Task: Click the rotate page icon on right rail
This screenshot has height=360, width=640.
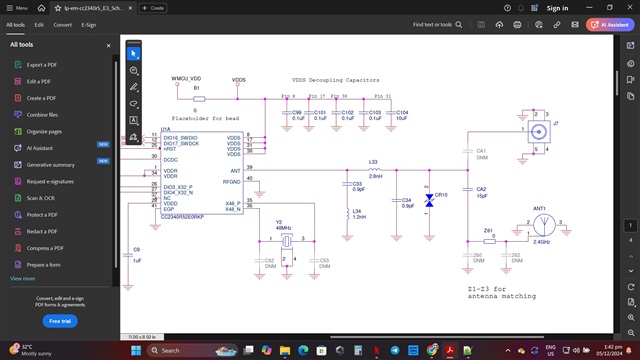Action: click(631, 287)
